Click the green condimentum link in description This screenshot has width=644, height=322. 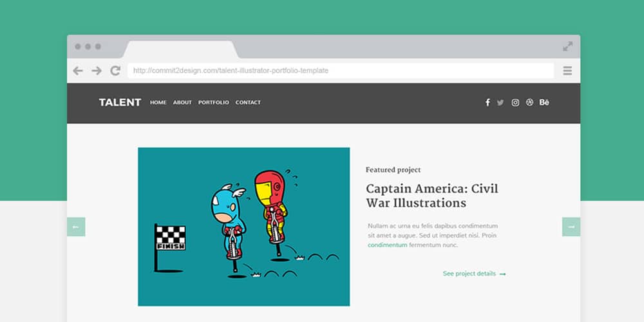[387, 245]
